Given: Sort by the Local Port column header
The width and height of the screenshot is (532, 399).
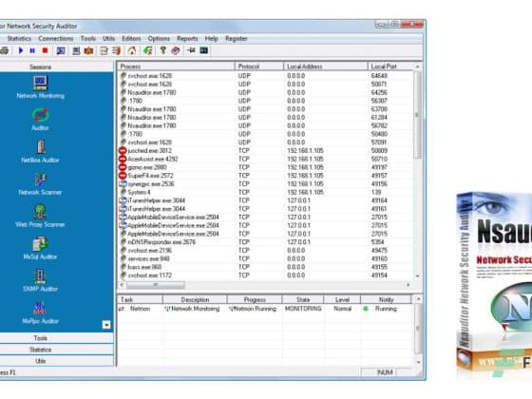Looking at the screenshot, I should click(x=390, y=66).
